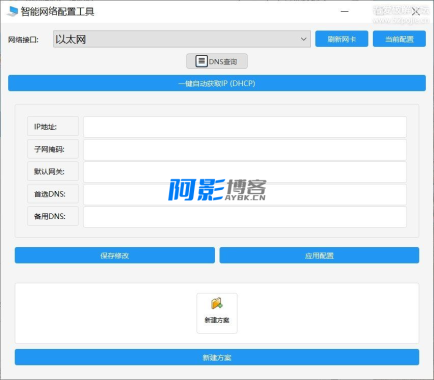434x380 pixels.
Task: Click 一键自动获取IP (DHCP) button
Action: click(217, 83)
